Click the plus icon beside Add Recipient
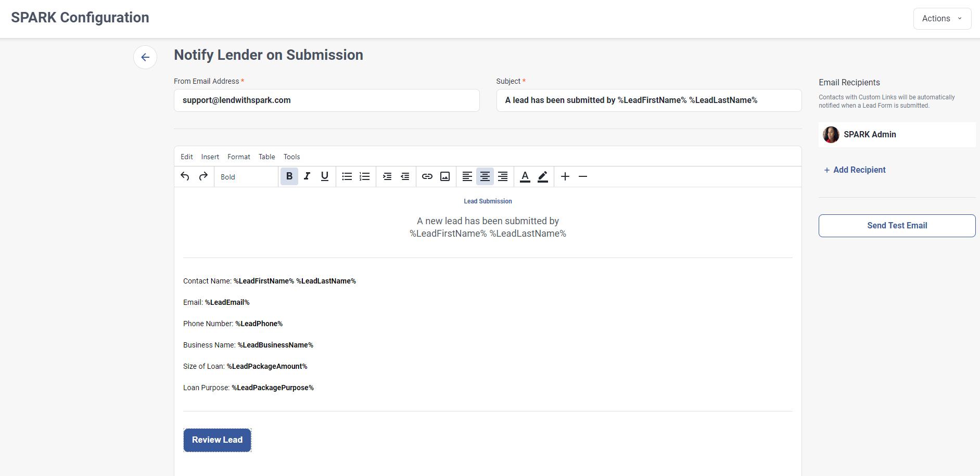Screen dimensions: 980x476 point(827,170)
